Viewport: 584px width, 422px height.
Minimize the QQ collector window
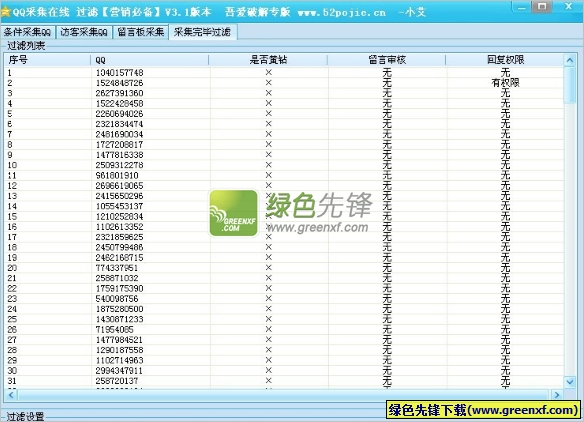[x=522, y=7]
